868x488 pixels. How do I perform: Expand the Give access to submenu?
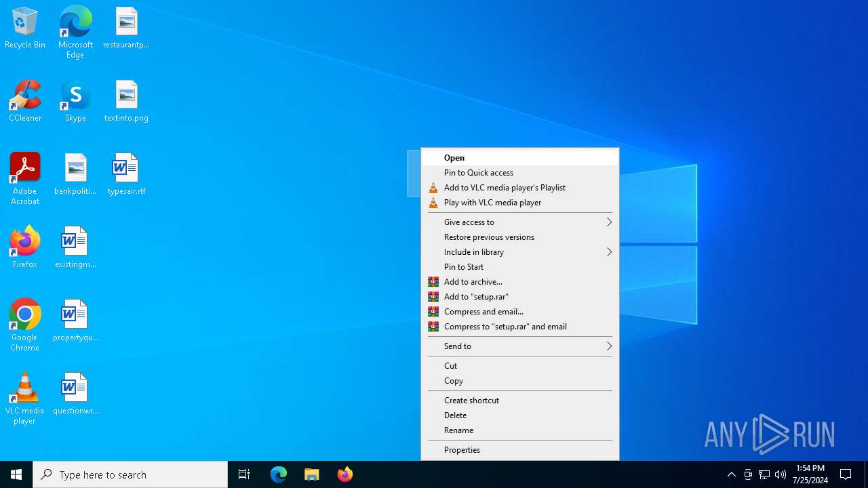pyautogui.click(x=520, y=222)
